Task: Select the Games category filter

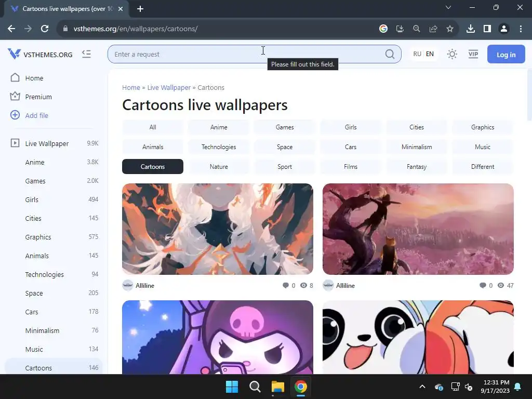Action: pyautogui.click(x=285, y=127)
